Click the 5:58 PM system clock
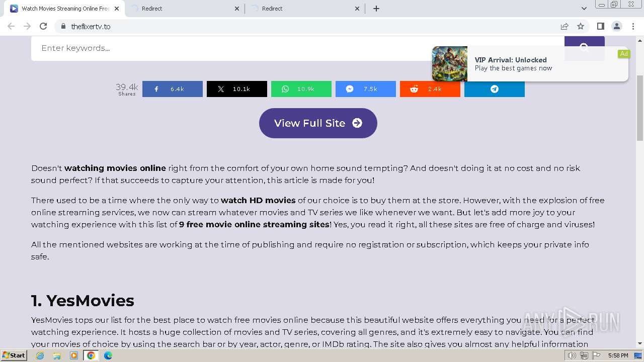The image size is (644, 362). click(x=618, y=355)
